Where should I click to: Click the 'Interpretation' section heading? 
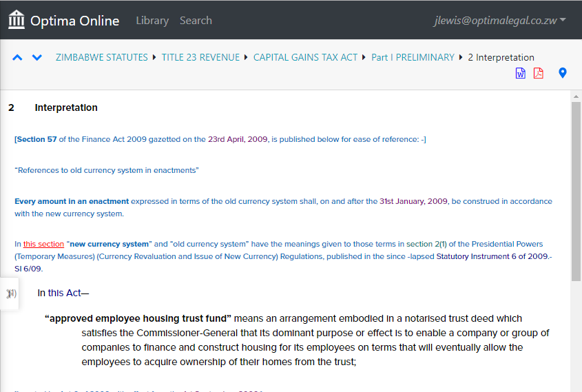pyautogui.click(x=66, y=108)
